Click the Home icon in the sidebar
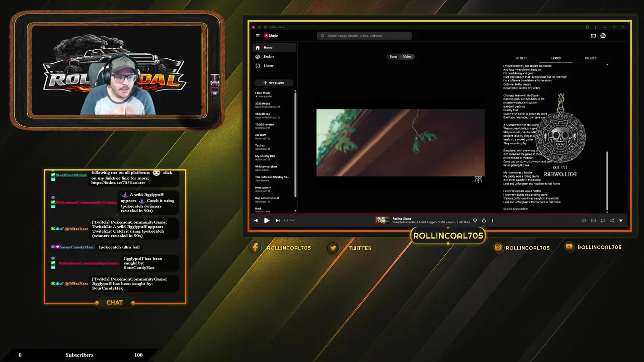 click(x=258, y=48)
